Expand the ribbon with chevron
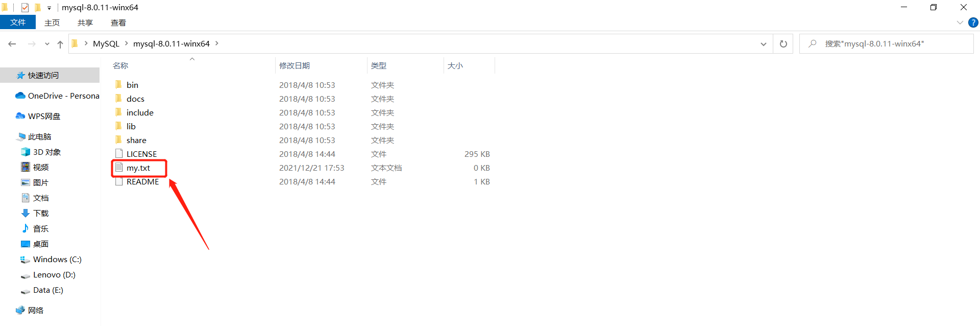This screenshot has height=326, width=980. (960, 22)
